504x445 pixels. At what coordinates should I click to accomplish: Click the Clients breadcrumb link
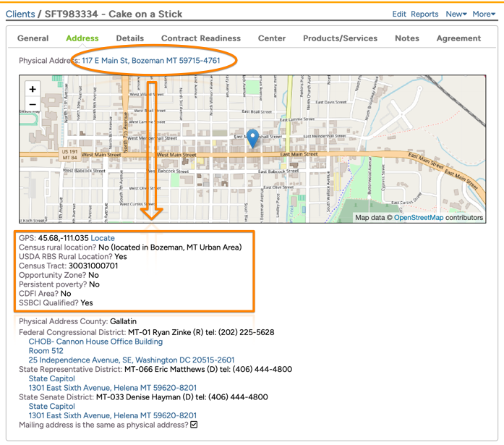pyautogui.click(x=20, y=14)
